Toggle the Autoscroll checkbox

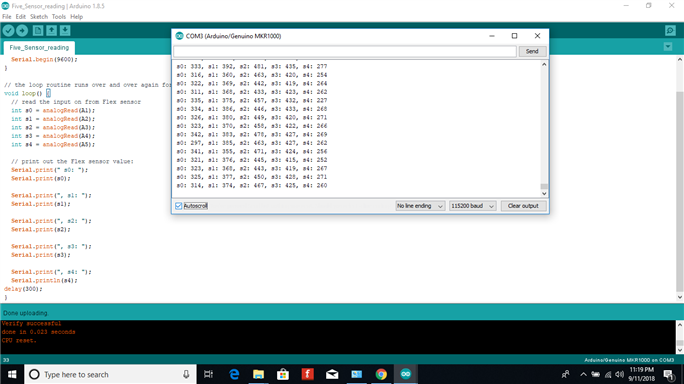point(178,206)
